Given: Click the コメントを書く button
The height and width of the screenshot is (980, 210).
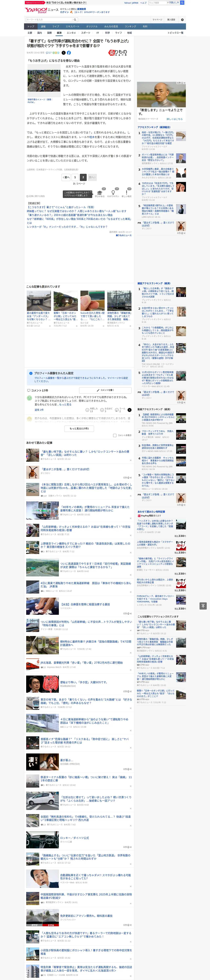Looking at the screenshot, I should tap(105, 390).
